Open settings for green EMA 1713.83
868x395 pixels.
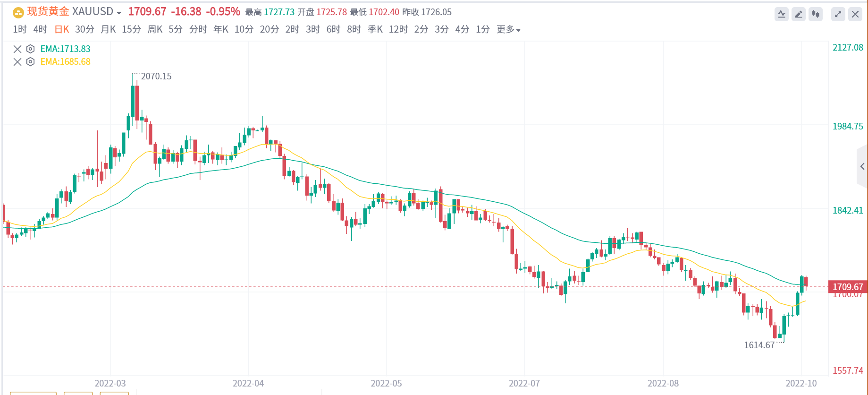[30, 49]
